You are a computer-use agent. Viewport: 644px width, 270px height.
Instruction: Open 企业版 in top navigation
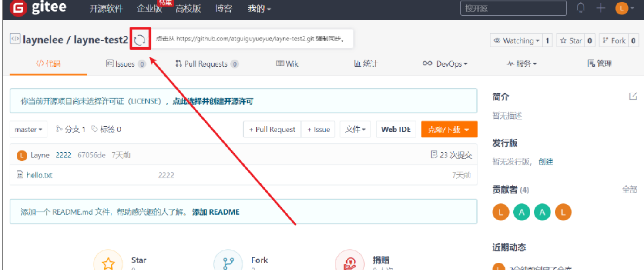point(149,9)
